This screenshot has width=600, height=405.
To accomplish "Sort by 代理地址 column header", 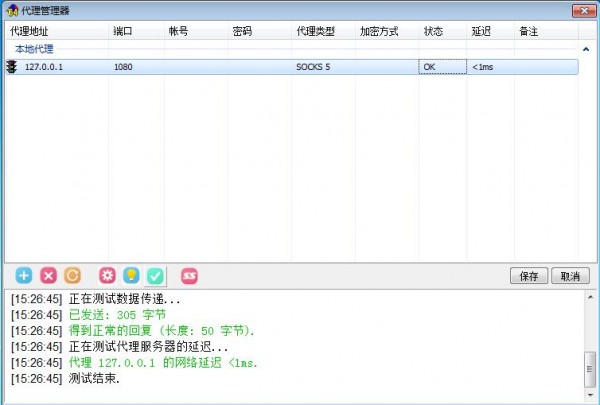I will [x=57, y=31].
